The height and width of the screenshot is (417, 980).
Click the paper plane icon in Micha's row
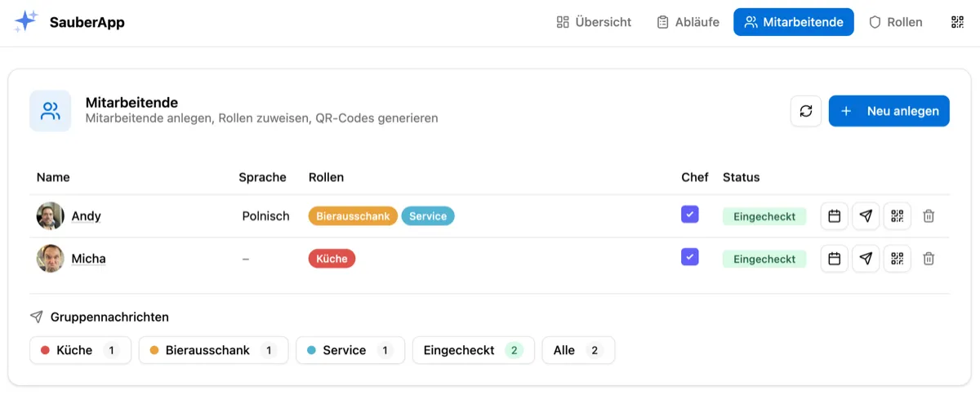tap(866, 259)
